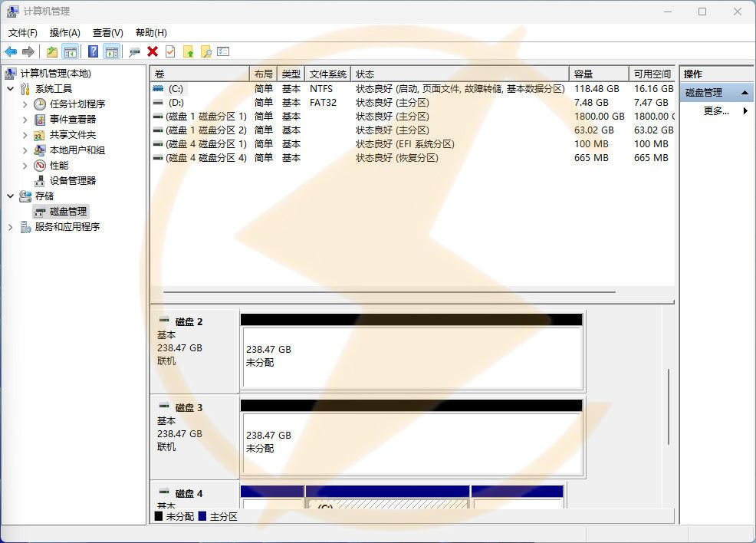Collapse the 系统工具 tree node

(10, 89)
